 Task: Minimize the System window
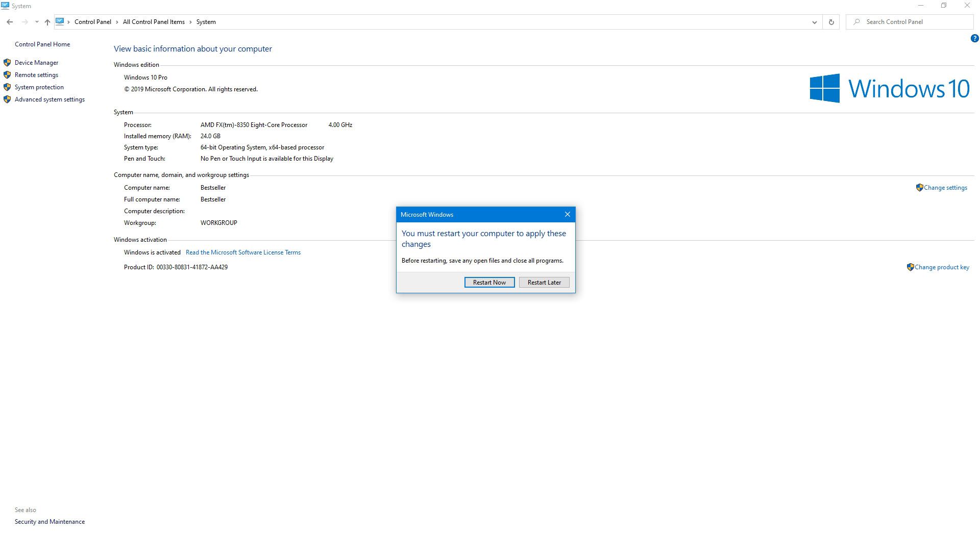921,6
